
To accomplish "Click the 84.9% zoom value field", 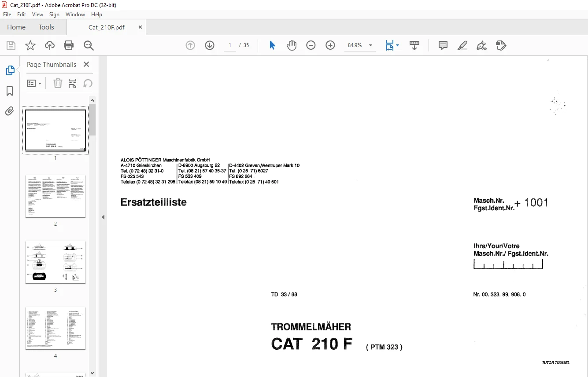I will pos(355,45).
